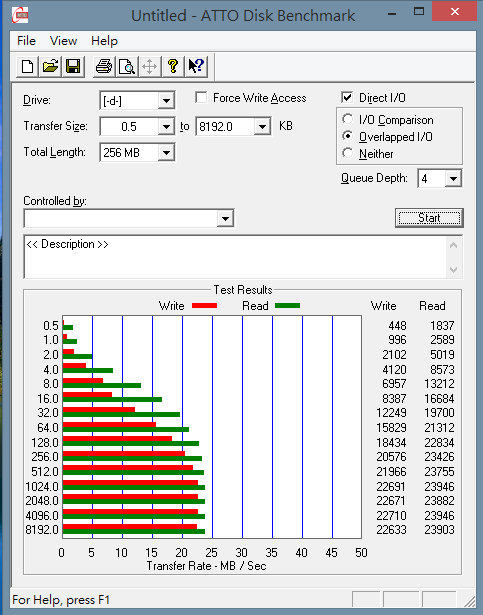Click the 512.0 red write bar

point(128,468)
